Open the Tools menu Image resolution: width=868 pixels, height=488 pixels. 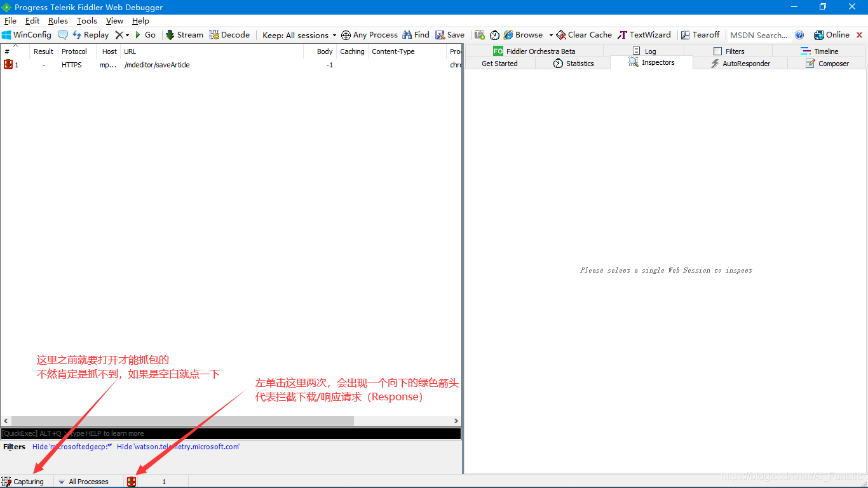click(x=87, y=21)
